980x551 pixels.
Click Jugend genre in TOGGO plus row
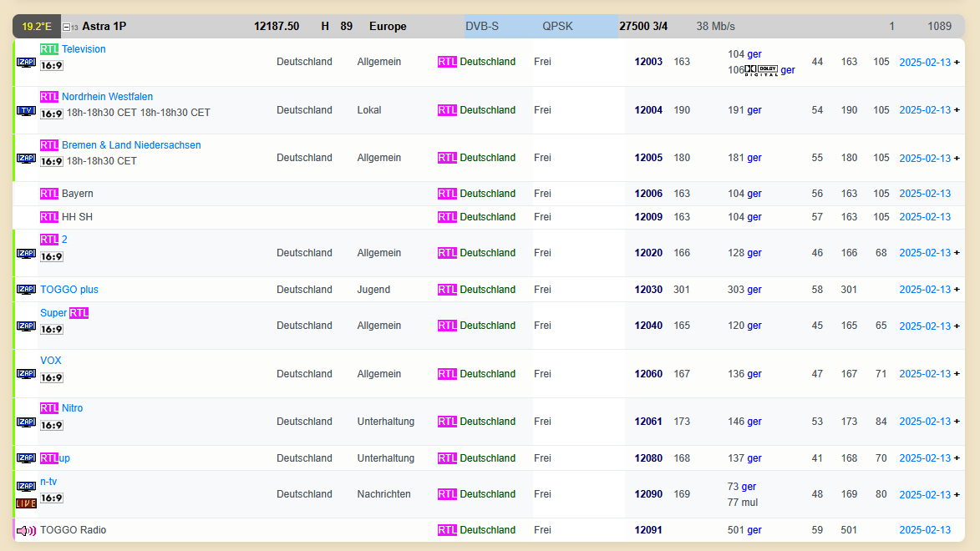pos(373,289)
